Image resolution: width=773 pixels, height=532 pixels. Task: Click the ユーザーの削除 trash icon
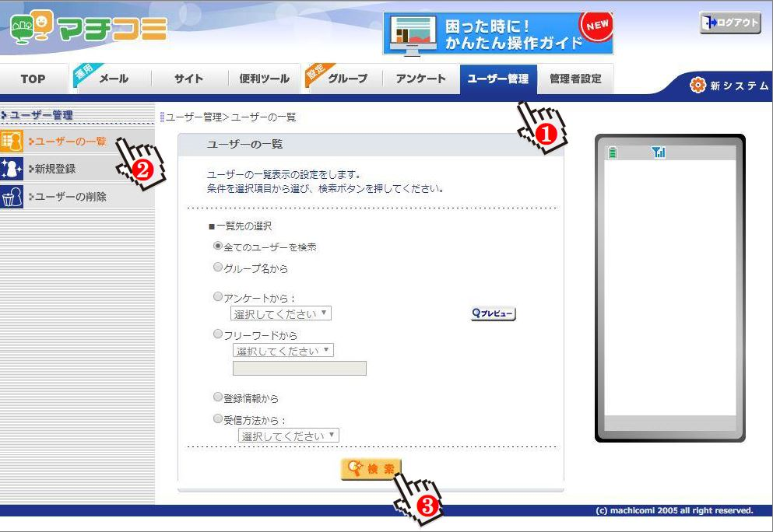point(12,197)
